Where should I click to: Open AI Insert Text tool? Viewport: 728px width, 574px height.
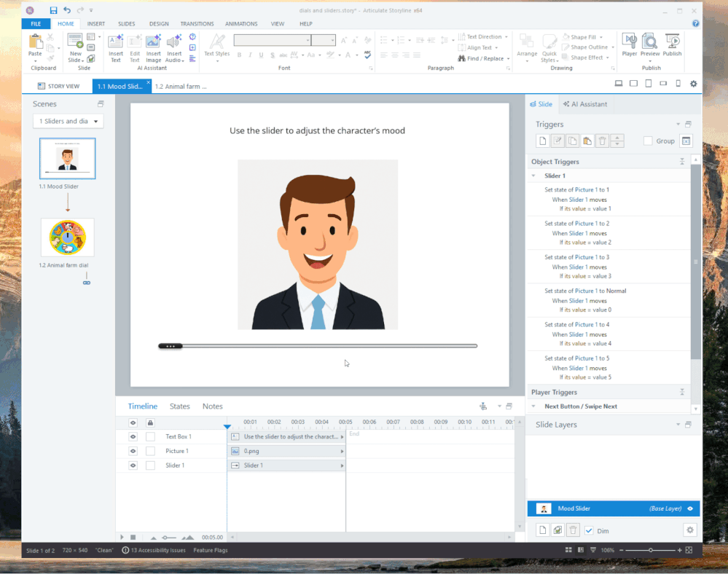pyautogui.click(x=116, y=48)
